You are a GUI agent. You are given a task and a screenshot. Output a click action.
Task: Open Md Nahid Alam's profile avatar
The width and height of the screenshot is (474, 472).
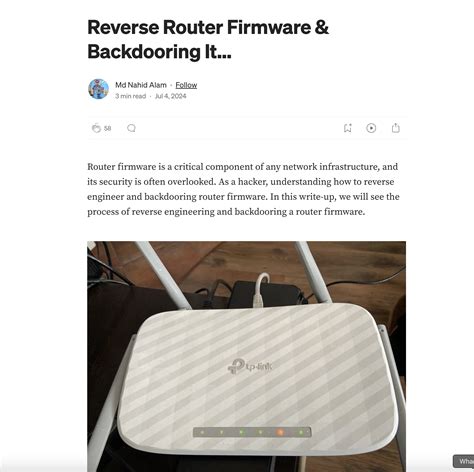click(98, 89)
